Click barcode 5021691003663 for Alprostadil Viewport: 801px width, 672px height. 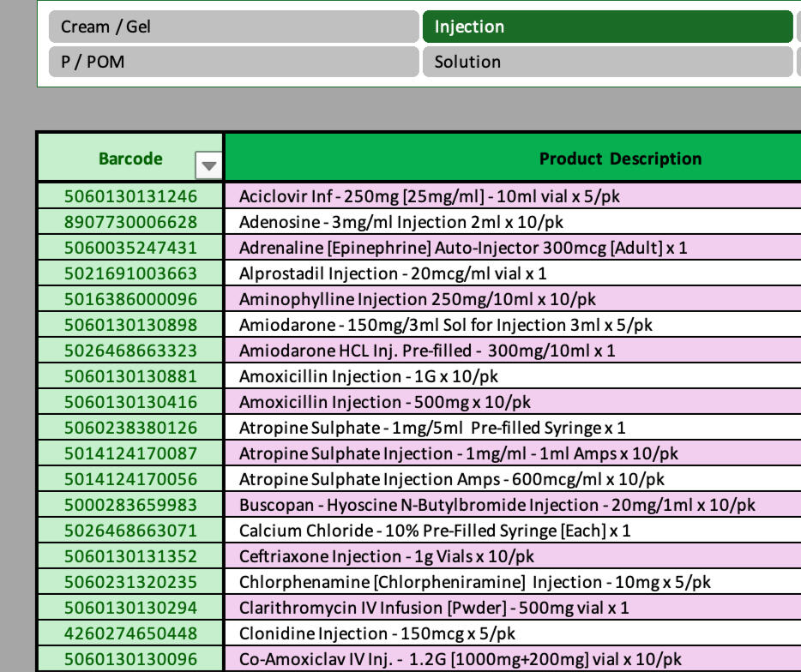pos(130,273)
